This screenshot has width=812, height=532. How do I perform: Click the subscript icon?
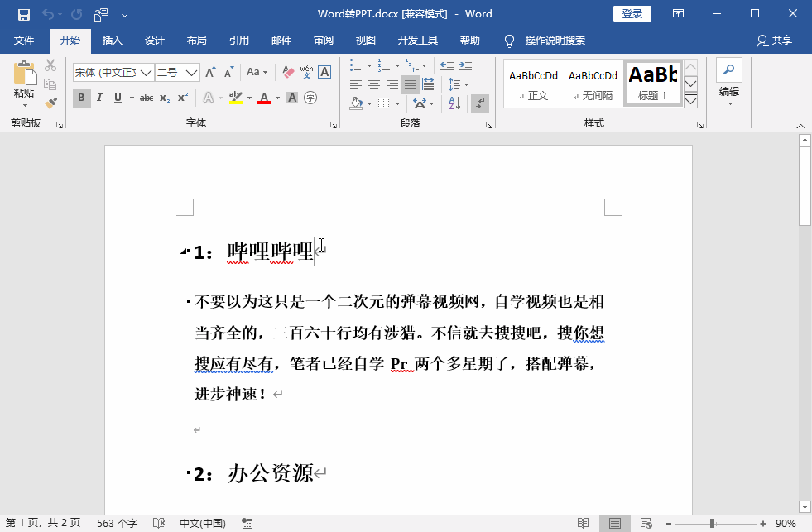164,98
